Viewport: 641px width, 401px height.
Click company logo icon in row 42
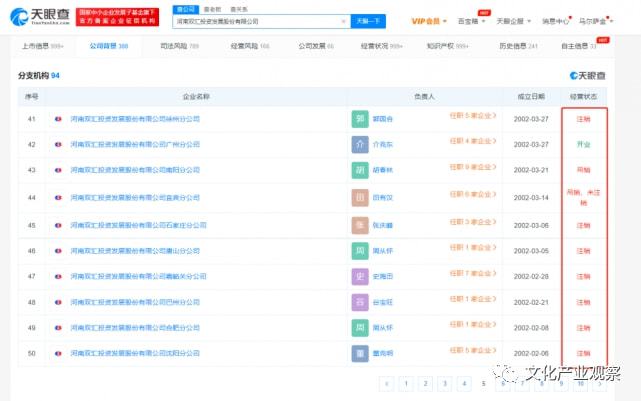[58, 144]
